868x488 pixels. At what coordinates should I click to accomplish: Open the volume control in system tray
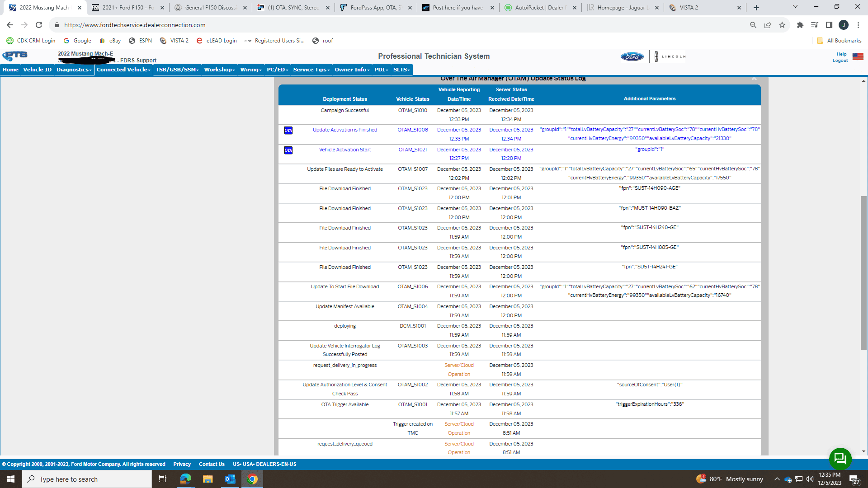810,479
